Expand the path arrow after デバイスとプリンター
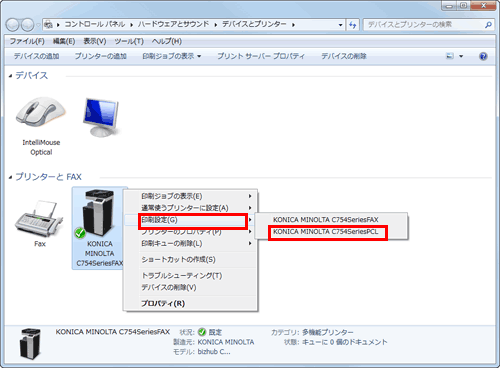 [x=293, y=25]
